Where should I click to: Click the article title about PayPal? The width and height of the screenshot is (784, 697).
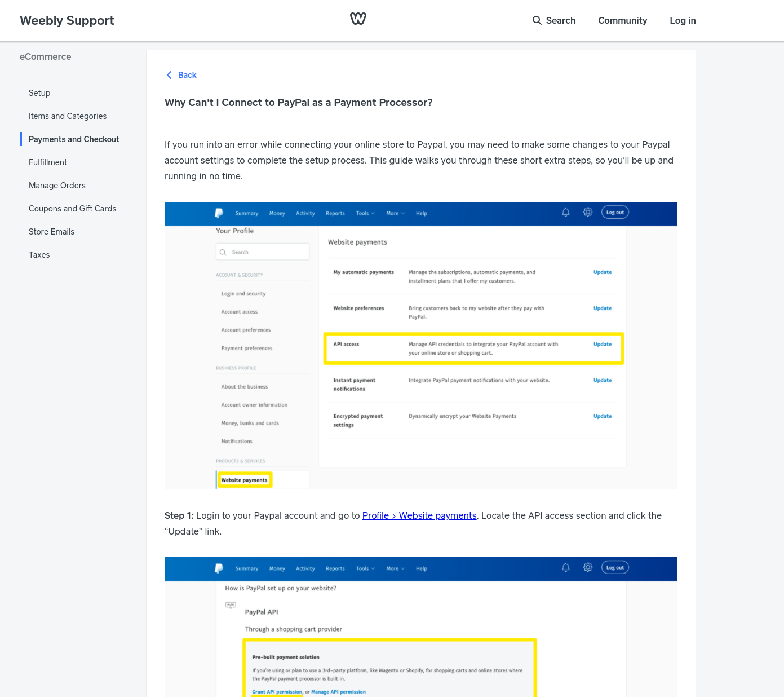tap(298, 103)
